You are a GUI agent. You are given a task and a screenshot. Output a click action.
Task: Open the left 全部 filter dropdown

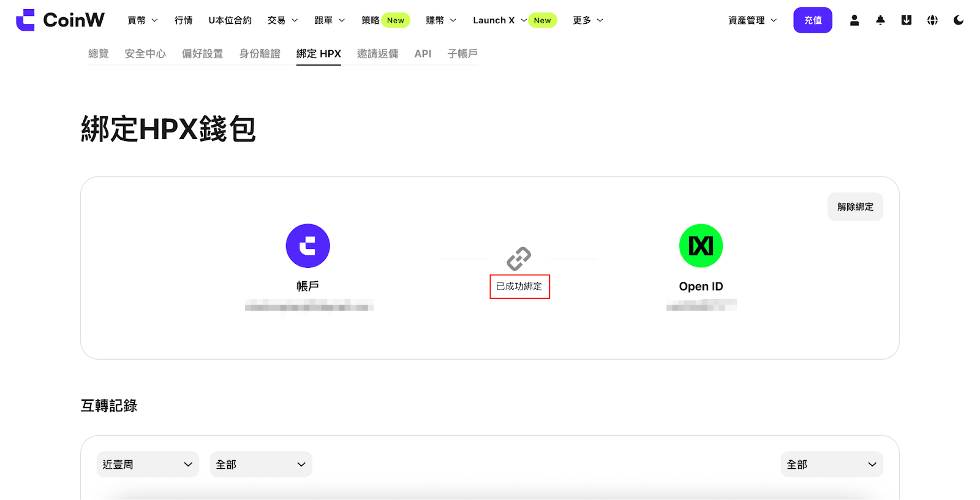261,464
